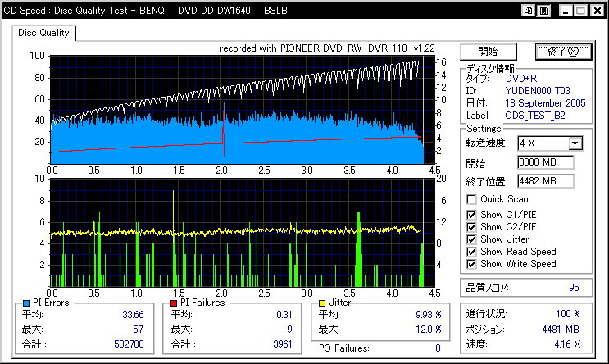609x364 pixels.
Task: Enable the Quick Scan checkbox
Action: 471,199
